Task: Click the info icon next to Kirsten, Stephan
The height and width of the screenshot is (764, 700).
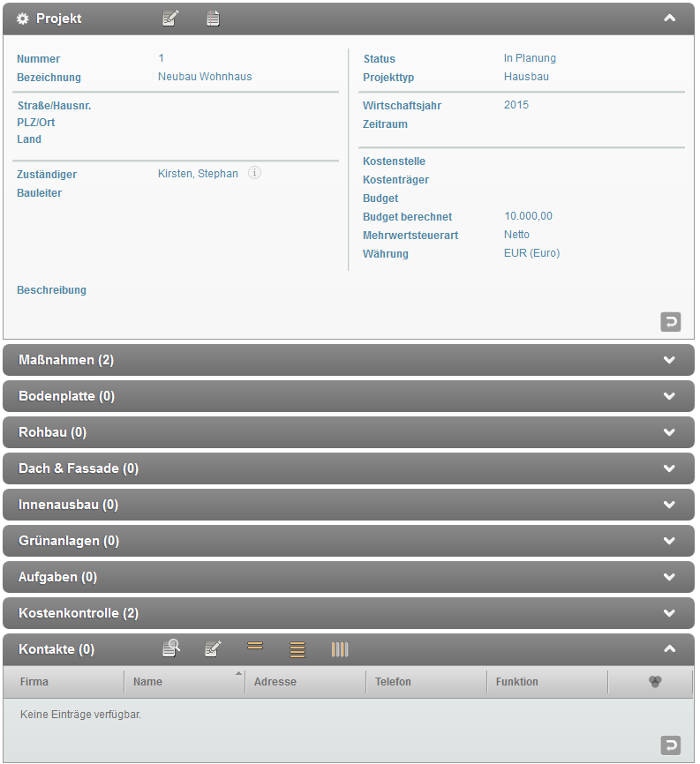Action: point(254,174)
